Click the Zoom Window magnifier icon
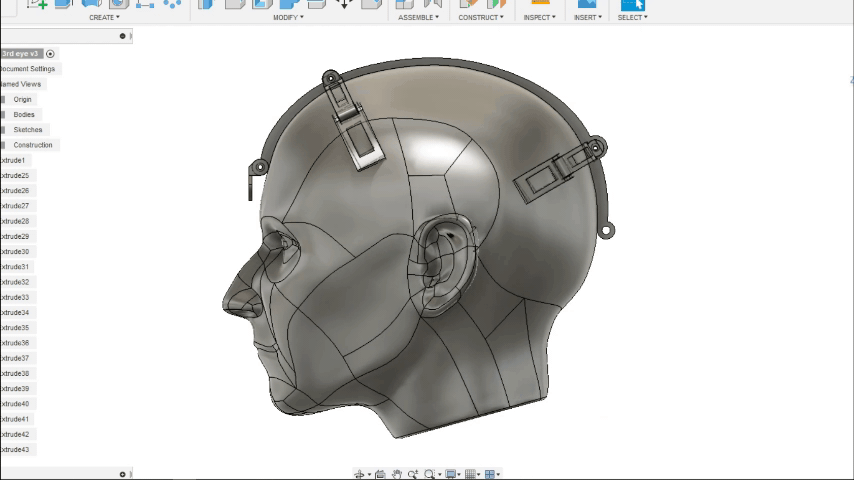Image resolution: width=854 pixels, height=480 pixels. click(x=429, y=474)
